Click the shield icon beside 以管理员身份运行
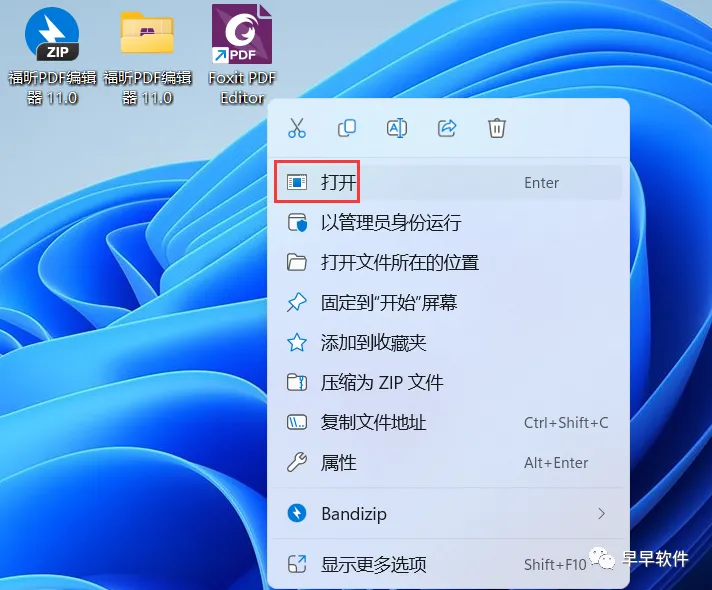 297,223
